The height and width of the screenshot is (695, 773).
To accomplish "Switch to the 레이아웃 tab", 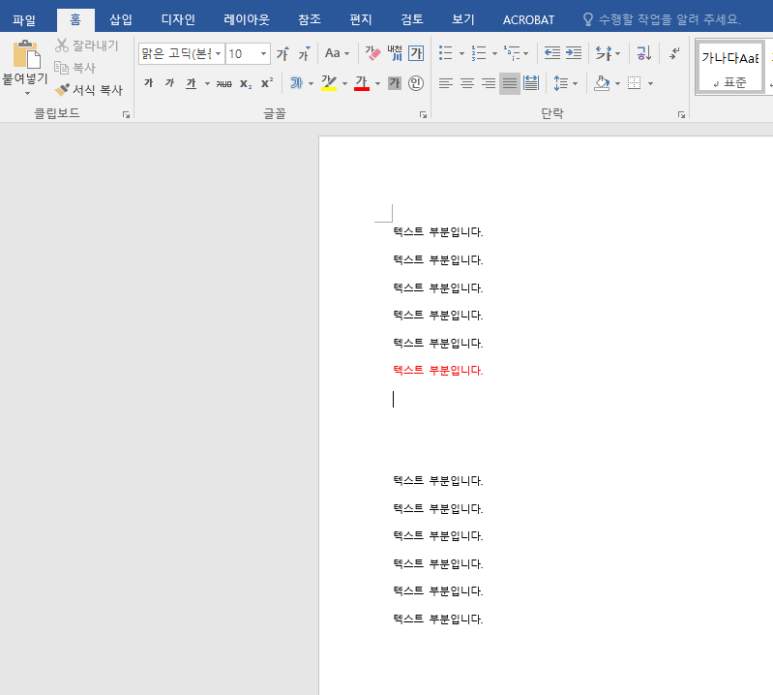I will tap(246, 20).
